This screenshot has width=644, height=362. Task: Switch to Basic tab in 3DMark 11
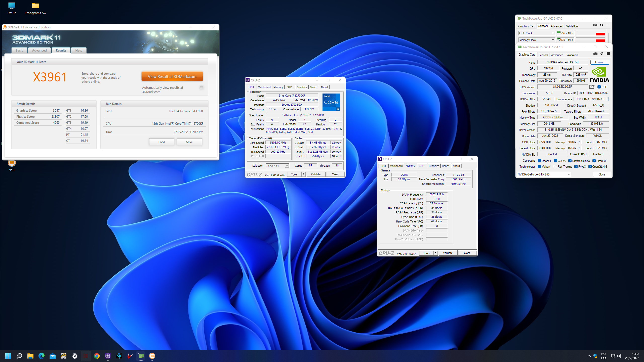coord(19,51)
